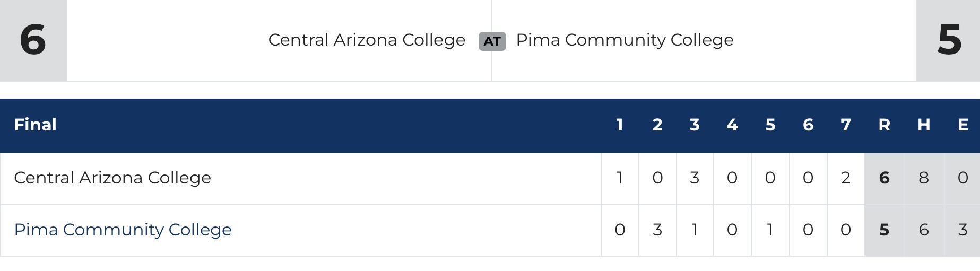Click Central Arizona College name in top matchup header

[367, 40]
